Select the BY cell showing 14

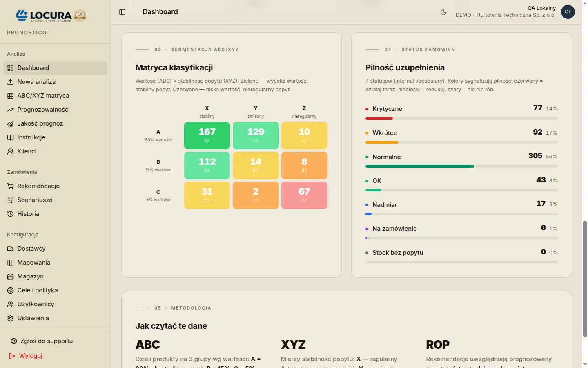pyautogui.click(x=256, y=165)
